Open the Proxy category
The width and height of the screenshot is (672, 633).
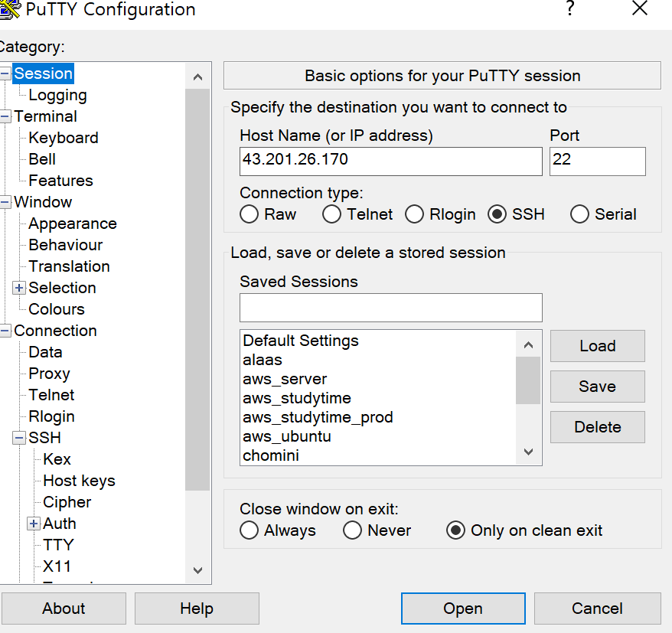pyautogui.click(x=49, y=374)
